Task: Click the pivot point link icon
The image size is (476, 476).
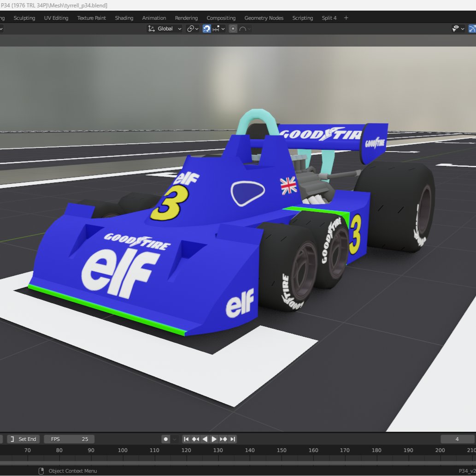Action: coord(191,29)
